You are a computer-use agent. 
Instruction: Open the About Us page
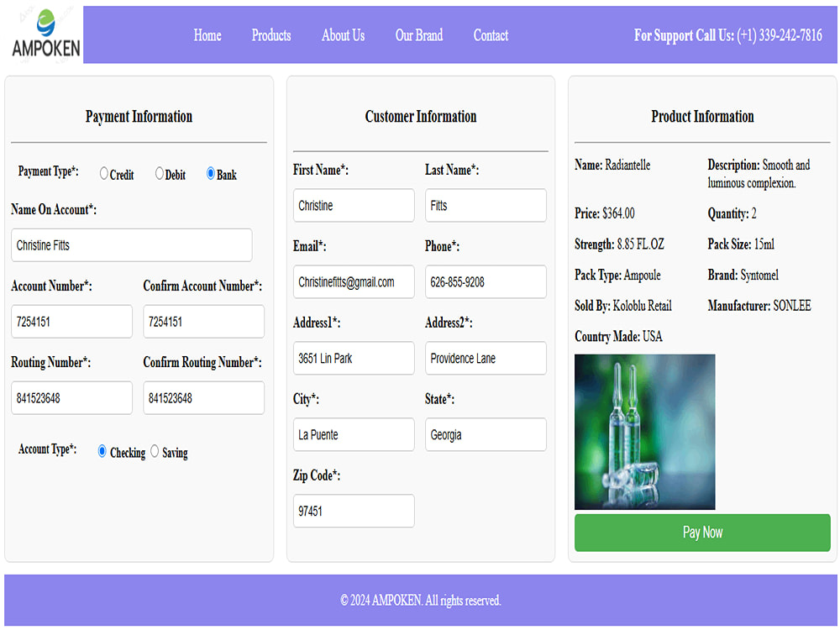tap(343, 35)
